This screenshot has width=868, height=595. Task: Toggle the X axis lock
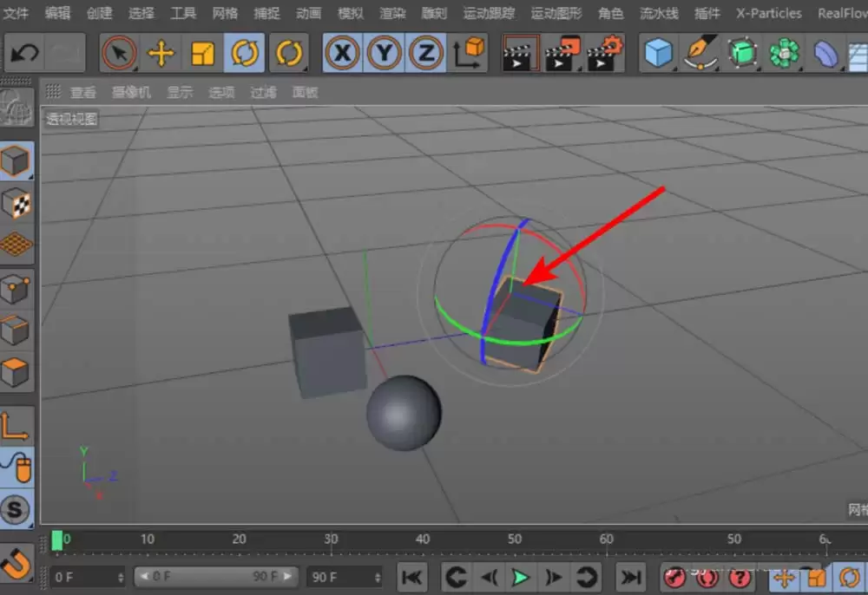pos(342,53)
